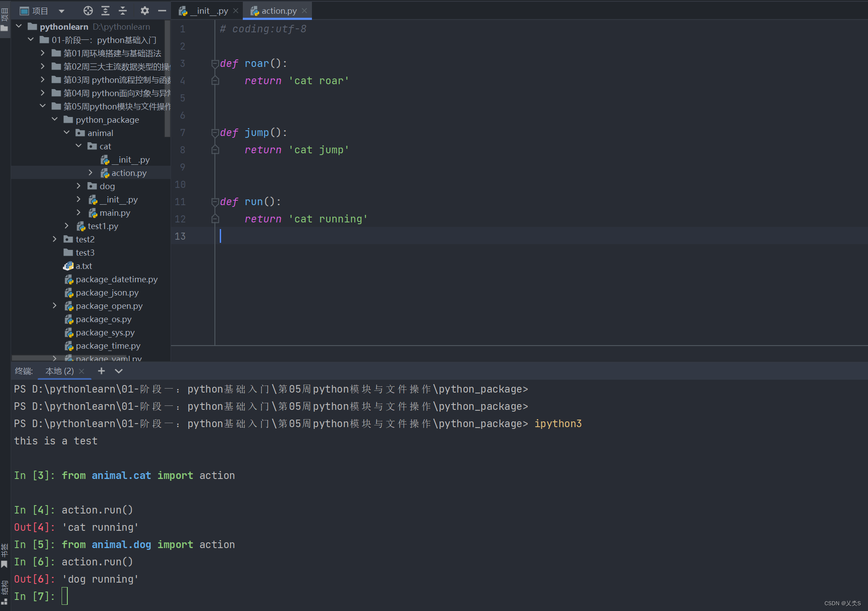
Task: Close the action.py editor tab
Action: (304, 11)
